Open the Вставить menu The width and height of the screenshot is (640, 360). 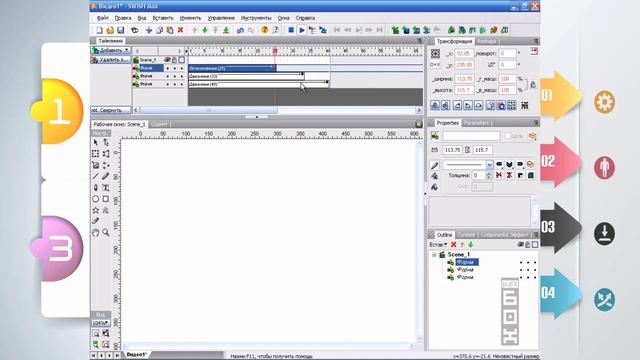[x=163, y=18]
